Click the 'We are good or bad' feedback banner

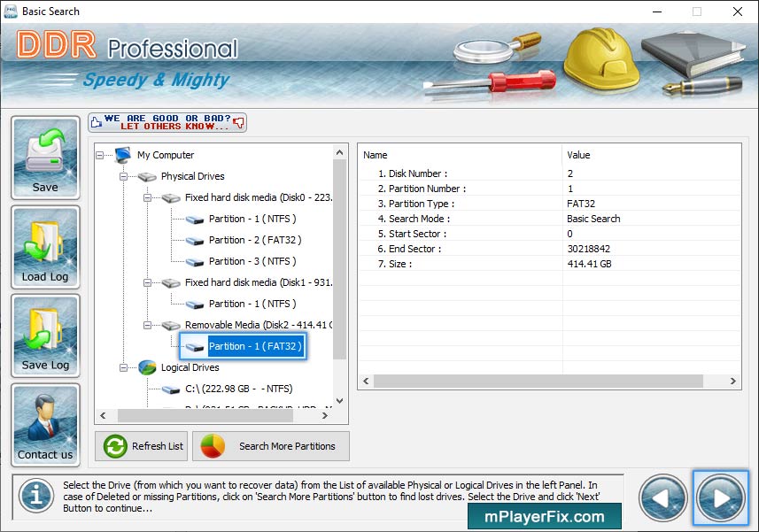[167, 122]
